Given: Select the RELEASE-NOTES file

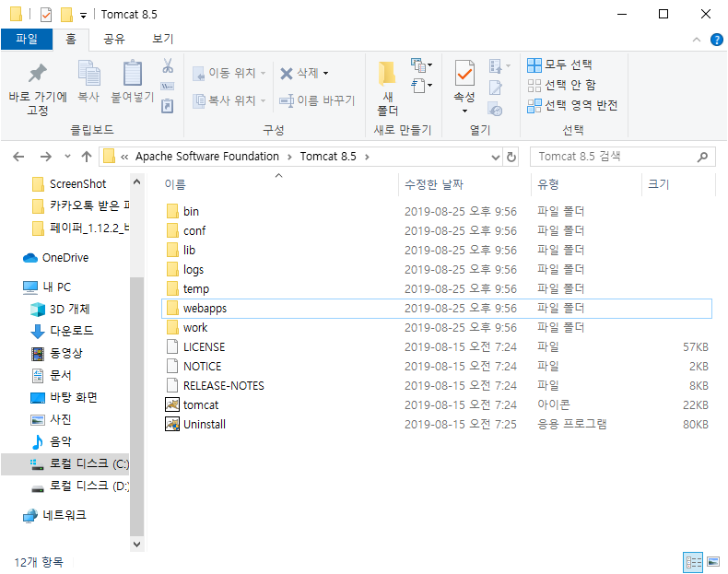Looking at the screenshot, I should (x=437, y=386).
